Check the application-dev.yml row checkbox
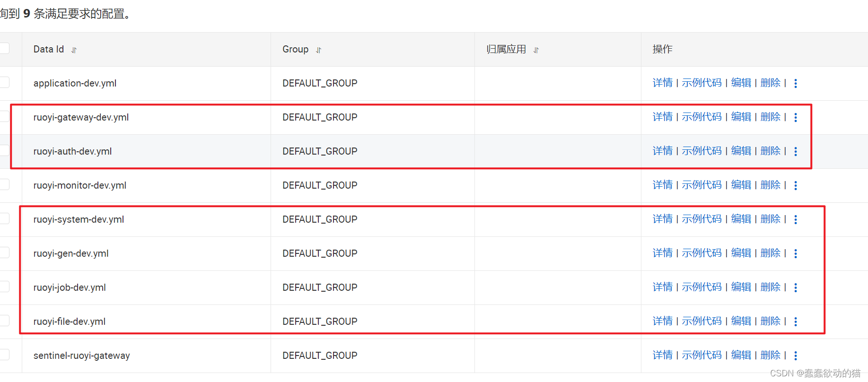The height and width of the screenshot is (382, 868). point(4,82)
